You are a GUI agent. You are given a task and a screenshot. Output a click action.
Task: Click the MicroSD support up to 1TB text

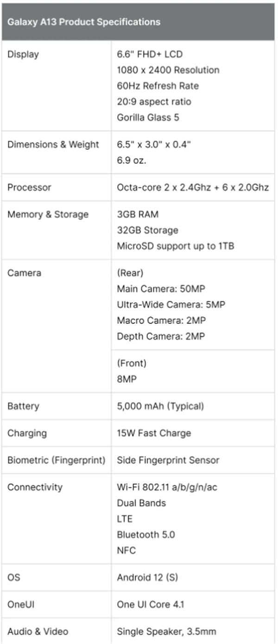click(176, 246)
